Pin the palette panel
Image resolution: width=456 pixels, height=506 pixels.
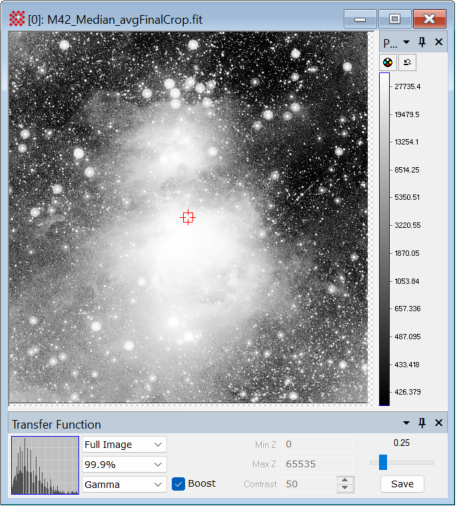[422, 42]
